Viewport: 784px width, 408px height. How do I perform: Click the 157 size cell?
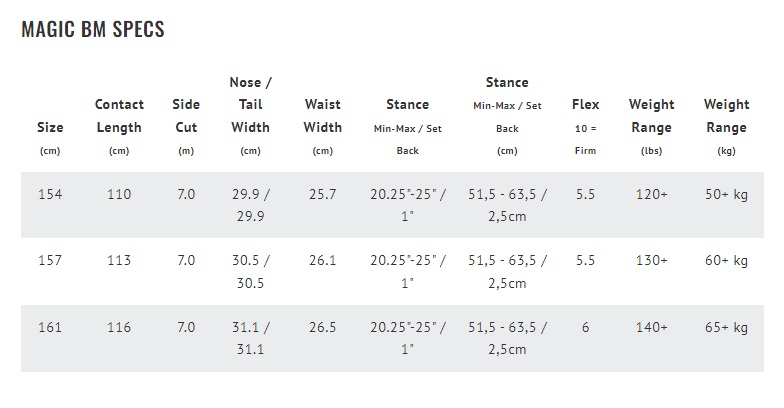coord(50,260)
